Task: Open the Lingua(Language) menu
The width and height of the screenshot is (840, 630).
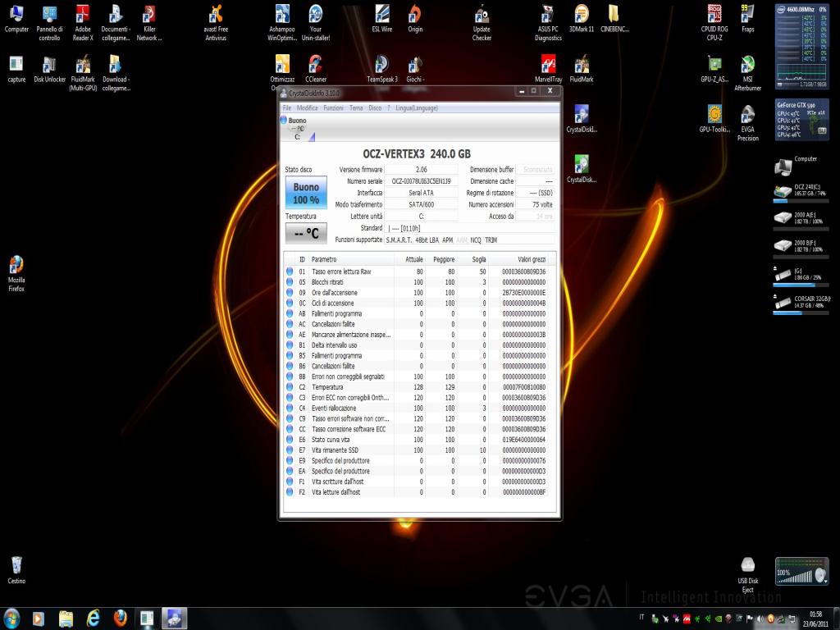Action: pyautogui.click(x=417, y=108)
